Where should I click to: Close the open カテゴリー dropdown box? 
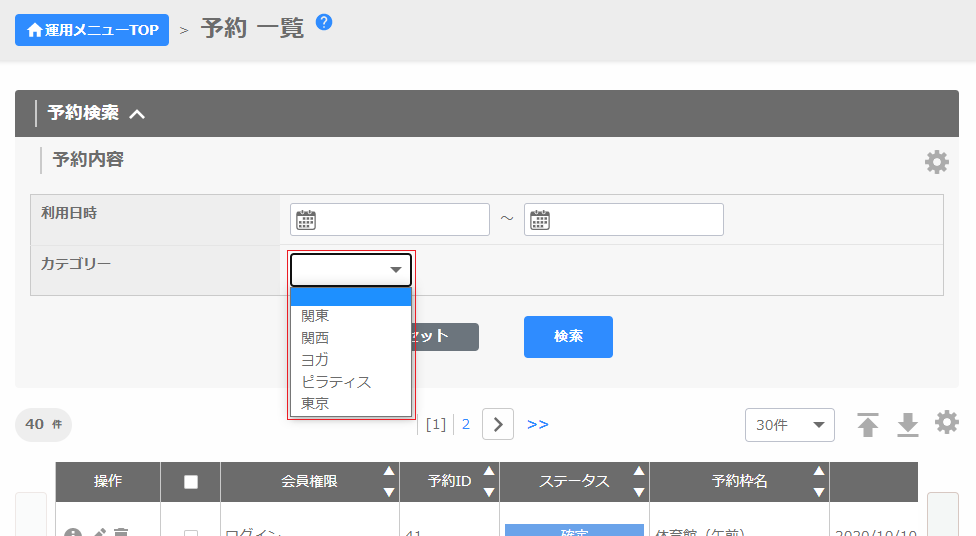click(351, 270)
